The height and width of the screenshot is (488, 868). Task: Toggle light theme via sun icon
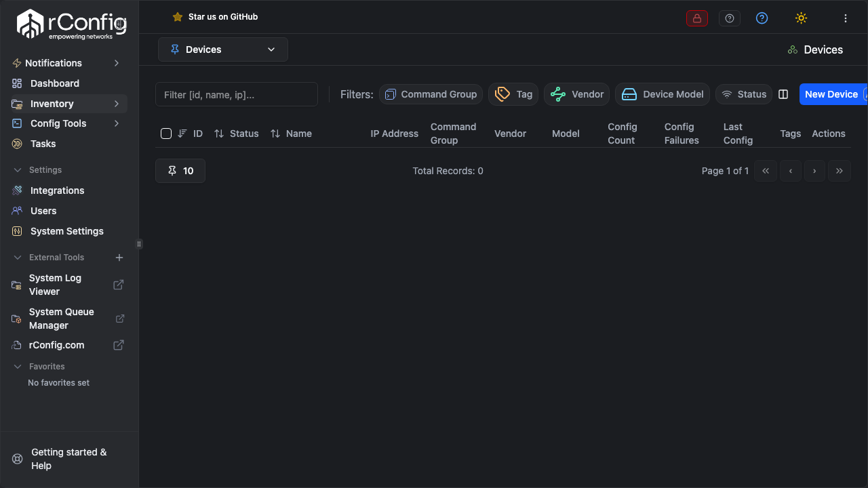pos(801,18)
